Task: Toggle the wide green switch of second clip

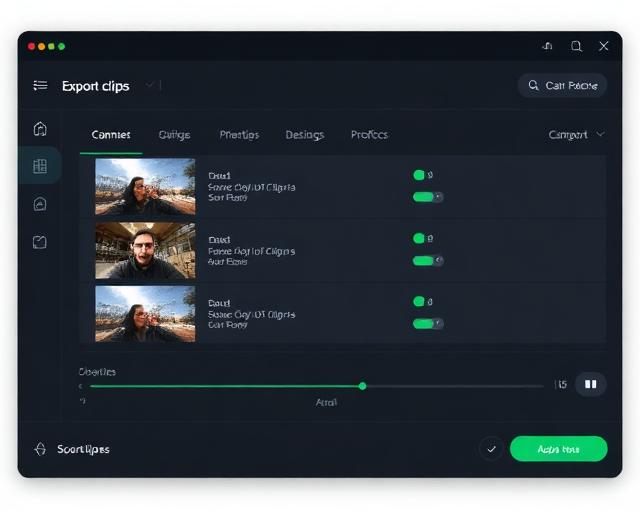Action: tap(428, 260)
